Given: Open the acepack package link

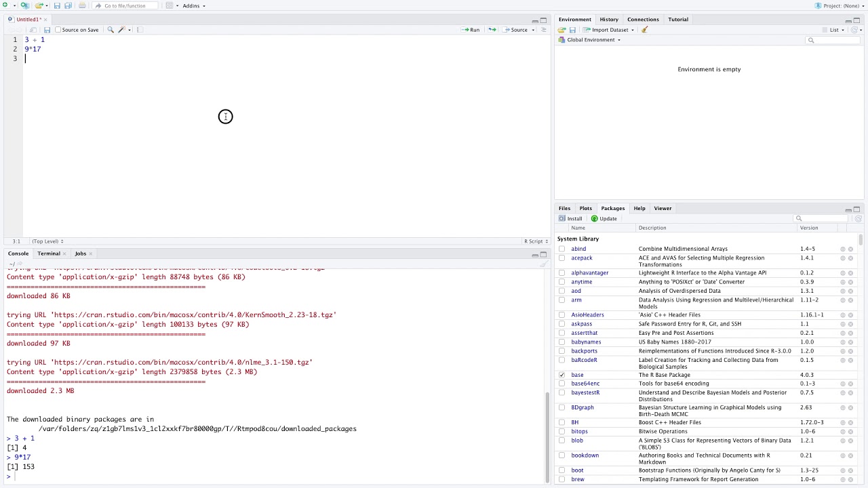Looking at the screenshot, I should point(582,258).
